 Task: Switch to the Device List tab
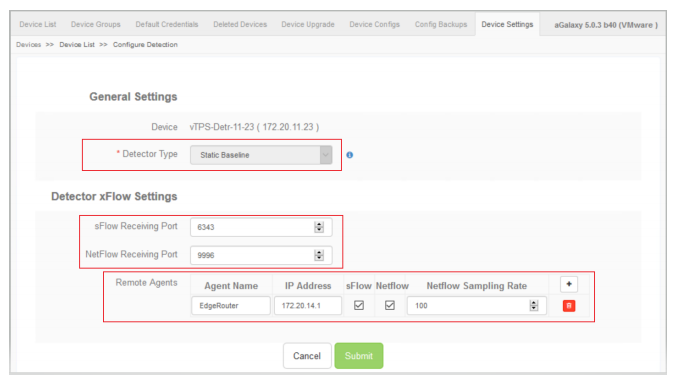38,24
